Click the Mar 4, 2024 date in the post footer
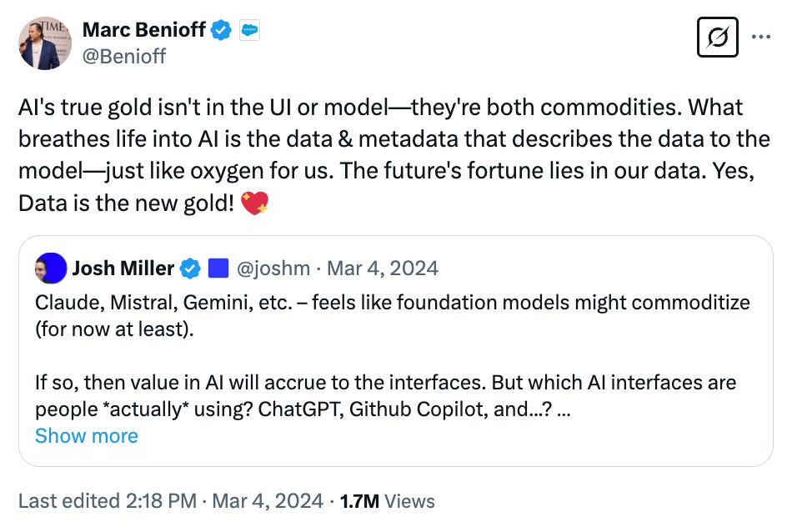 pyautogui.click(x=268, y=501)
